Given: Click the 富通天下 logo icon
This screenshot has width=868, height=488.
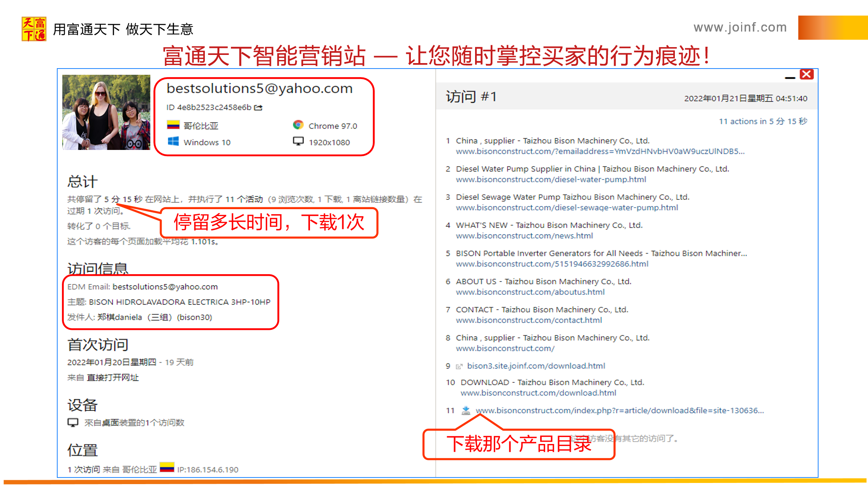Looking at the screenshot, I should tap(34, 29).
